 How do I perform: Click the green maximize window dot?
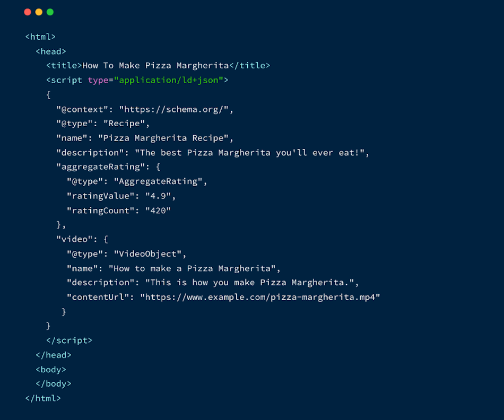[50, 12]
